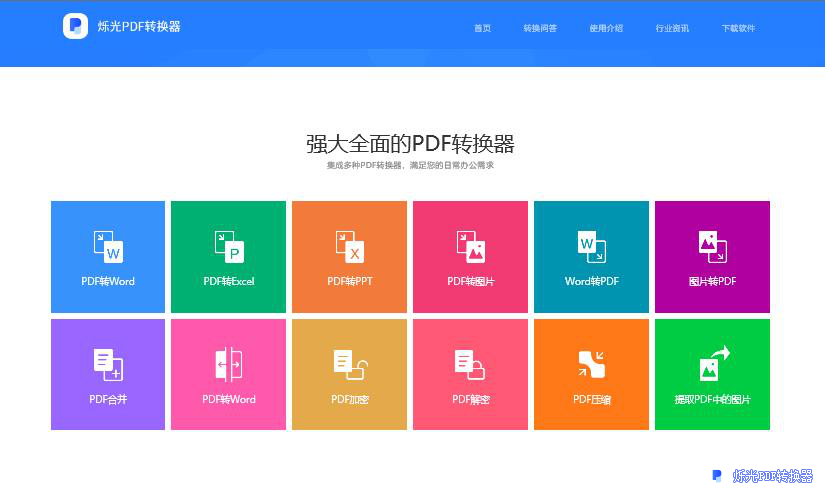Viewport: 825px width, 495px height.
Task: Click the split-page icon in the pink tile
Action: tap(228, 364)
